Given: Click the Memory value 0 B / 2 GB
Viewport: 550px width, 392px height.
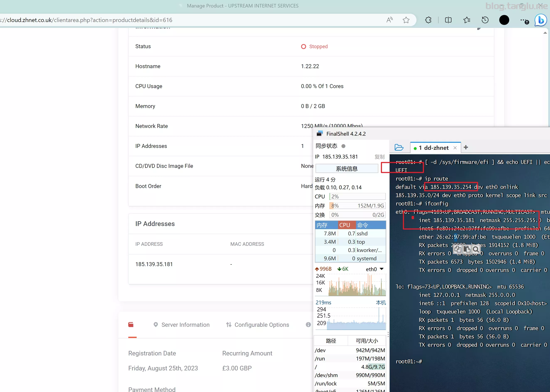Looking at the screenshot, I should pyautogui.click(x=313, y=106).
